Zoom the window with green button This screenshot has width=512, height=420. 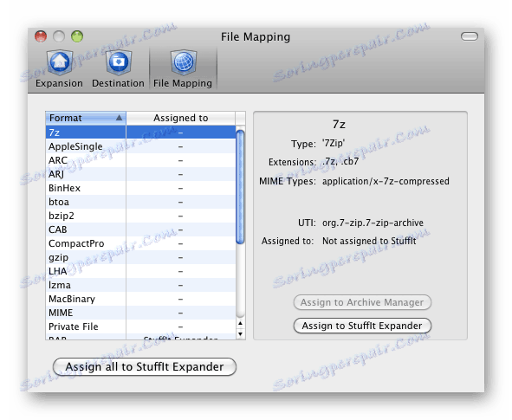coord(77,36)
